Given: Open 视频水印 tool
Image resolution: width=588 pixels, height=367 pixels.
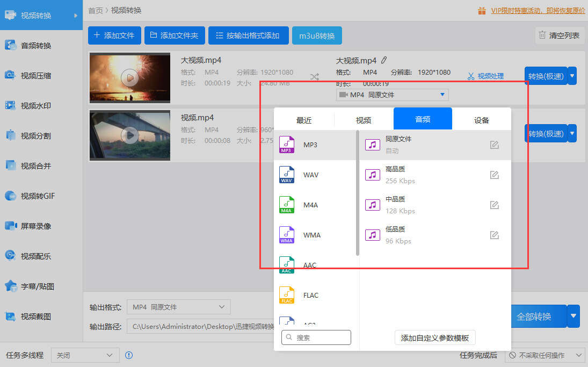Looking at the screenshot, I should click(41, 105).
